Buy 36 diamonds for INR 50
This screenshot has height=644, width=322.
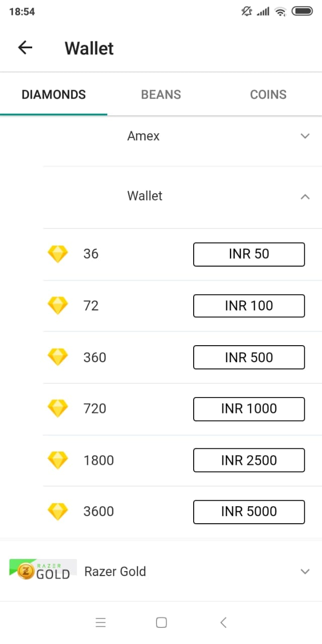pos(249,254)
